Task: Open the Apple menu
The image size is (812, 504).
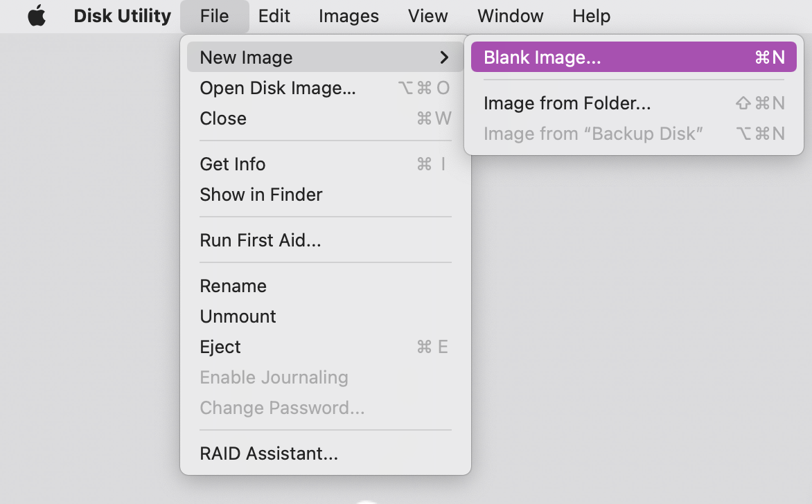Action: click(x=37, y=15)
